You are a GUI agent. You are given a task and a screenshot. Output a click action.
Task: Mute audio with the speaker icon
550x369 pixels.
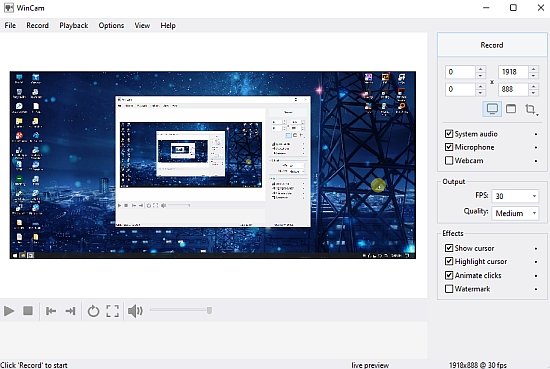[135, 311]
